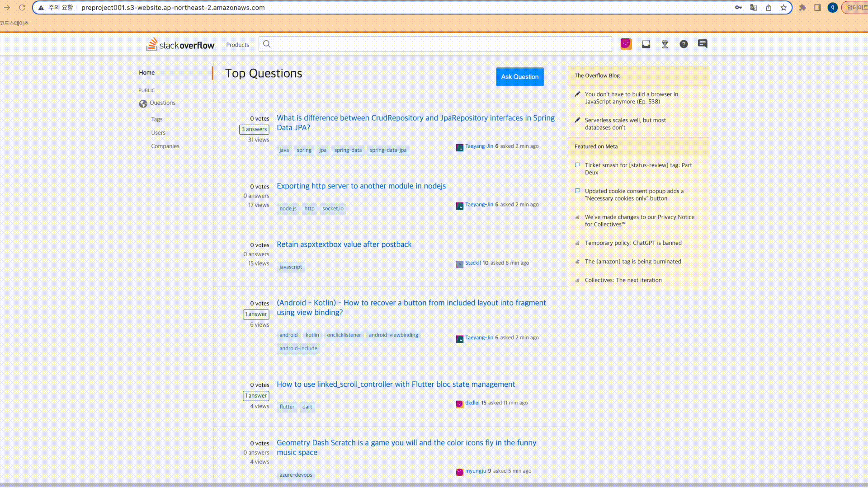Screen dimensions: 868x488
Task: Bookmark page with the star icon
Action: pos(783,8)
